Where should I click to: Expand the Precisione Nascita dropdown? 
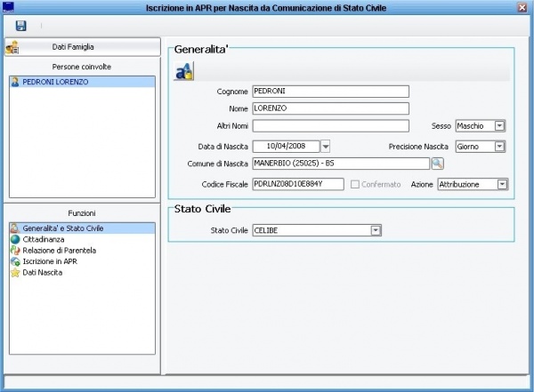point(499,147)
